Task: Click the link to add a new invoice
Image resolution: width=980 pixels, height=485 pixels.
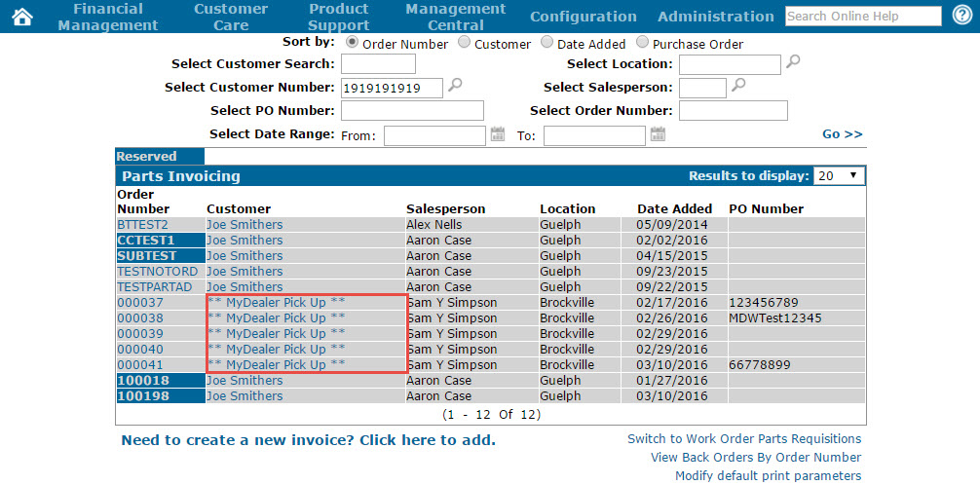Action: click(x=308, y=440)
